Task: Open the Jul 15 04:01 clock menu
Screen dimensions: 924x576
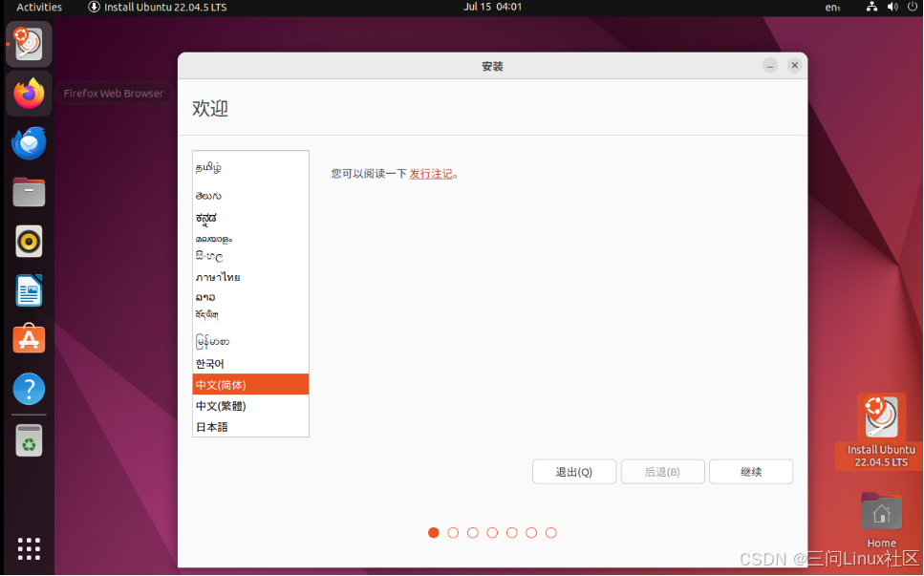Action: pos(493,7)
